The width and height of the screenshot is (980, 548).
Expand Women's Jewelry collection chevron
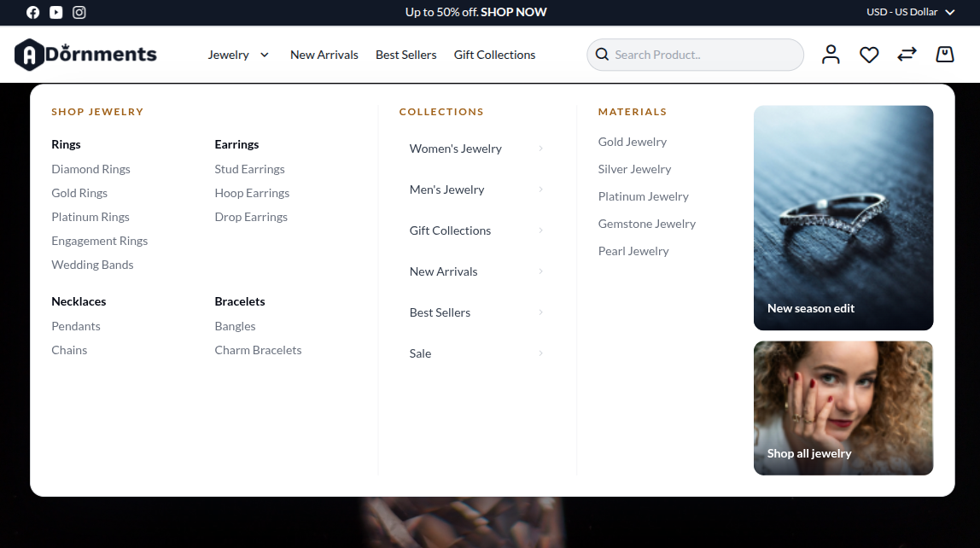point(540,149)
